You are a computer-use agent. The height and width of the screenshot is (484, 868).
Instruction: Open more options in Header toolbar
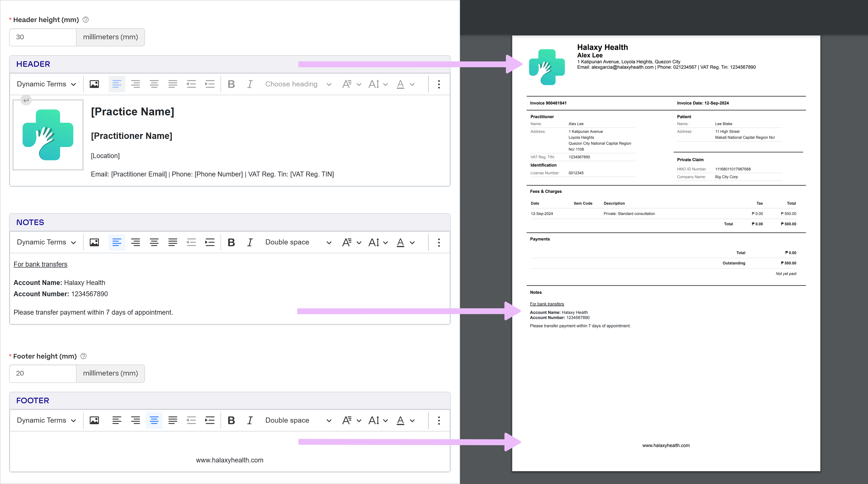pos(439,84)
